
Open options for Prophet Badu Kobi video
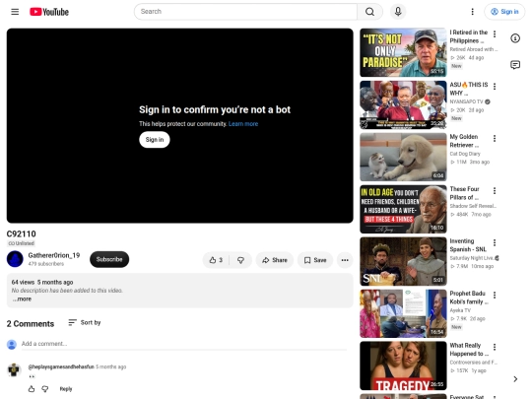[x=495, y=295]
